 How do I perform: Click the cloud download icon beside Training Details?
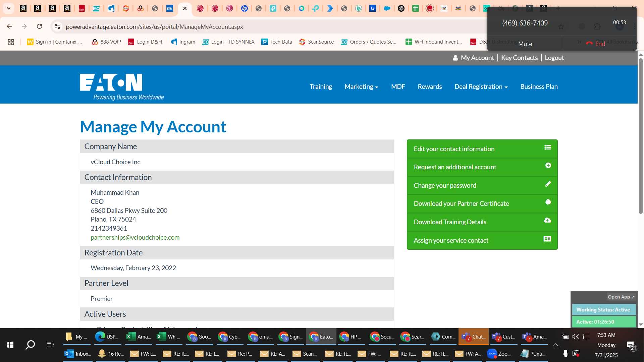[547, 220]
